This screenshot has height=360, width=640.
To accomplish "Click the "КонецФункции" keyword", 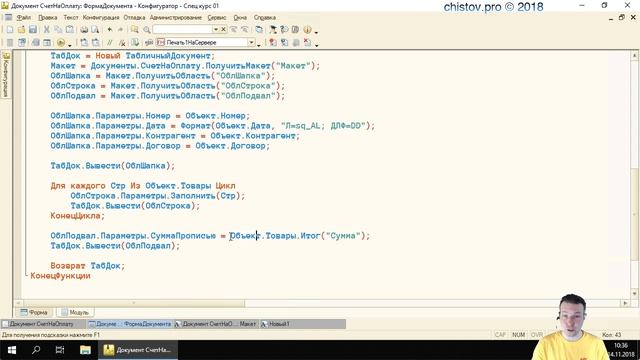I will click(60, 276).
